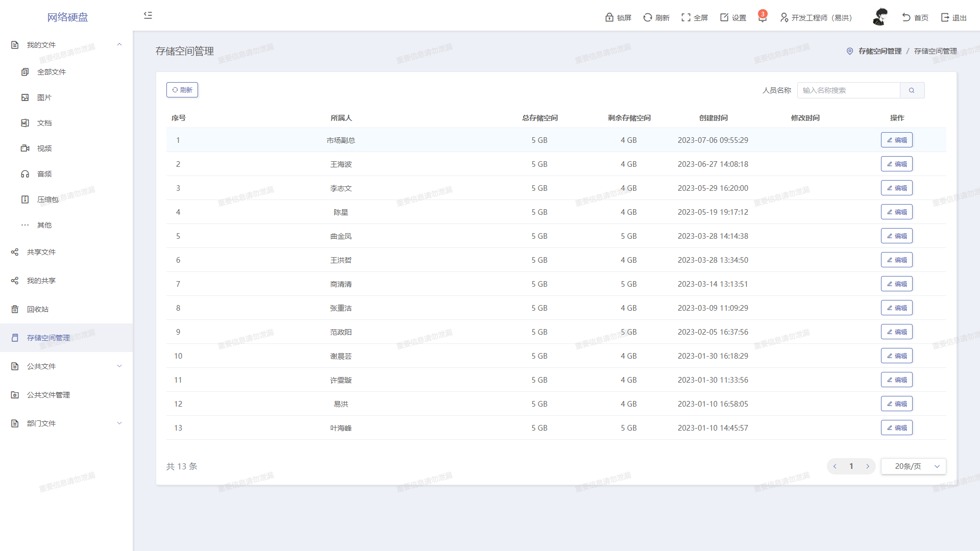Open the settings icon in top bar
The width and height of the screenshot is (980, 551).
click(724, 17)
